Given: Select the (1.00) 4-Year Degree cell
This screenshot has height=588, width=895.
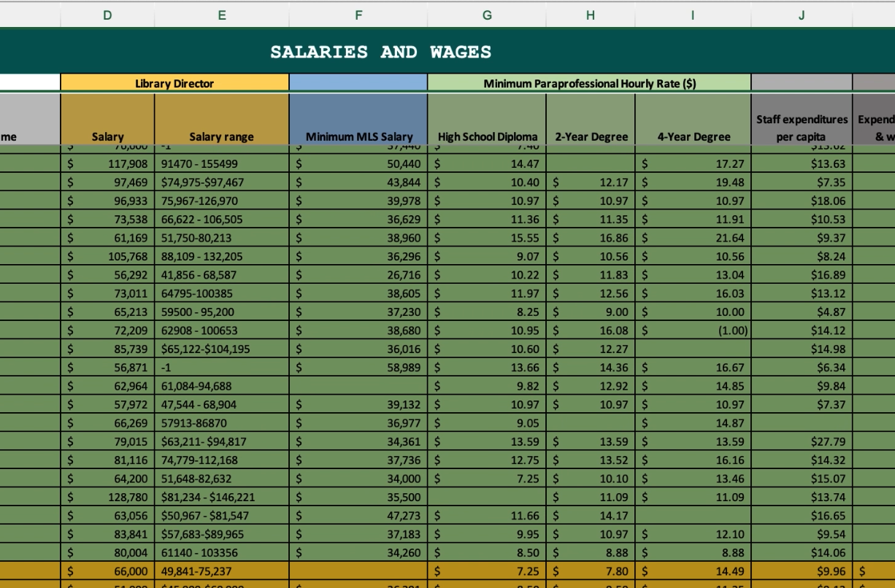Looking at the screenshot, I should coord(693,330).
